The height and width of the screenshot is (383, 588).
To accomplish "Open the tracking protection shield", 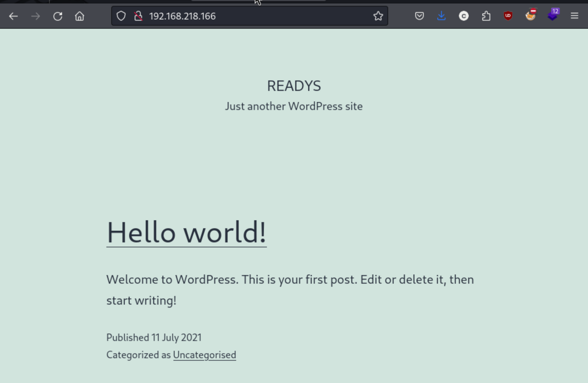I will (x=121, y=16).
